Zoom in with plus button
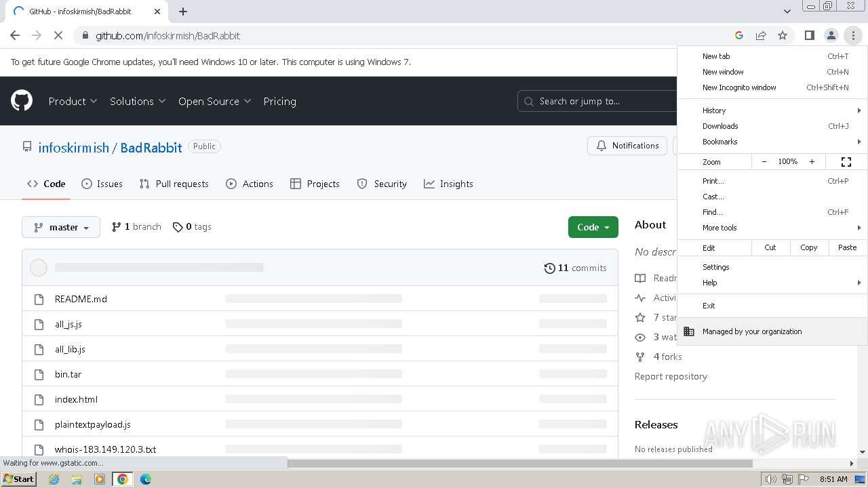This screenshot has height=488, width=868. 812,162
